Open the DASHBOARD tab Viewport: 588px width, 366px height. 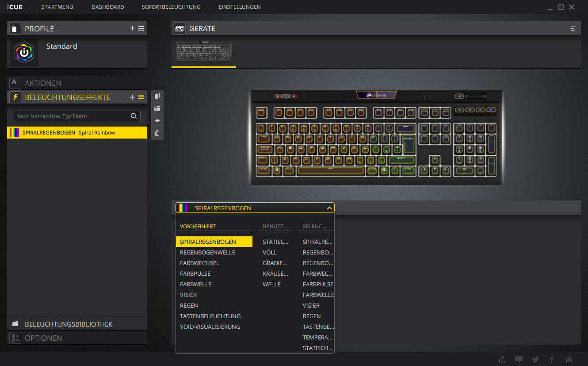click(x=107, y=7)
